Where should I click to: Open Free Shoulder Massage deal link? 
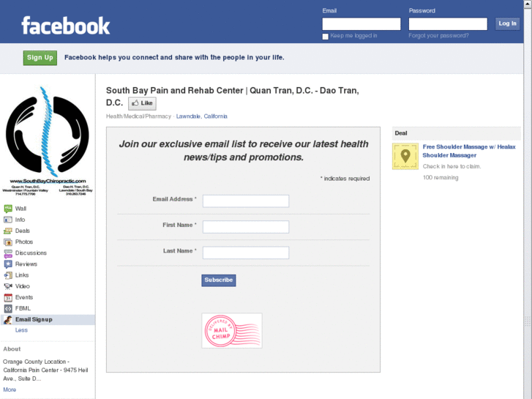point(469,151)
